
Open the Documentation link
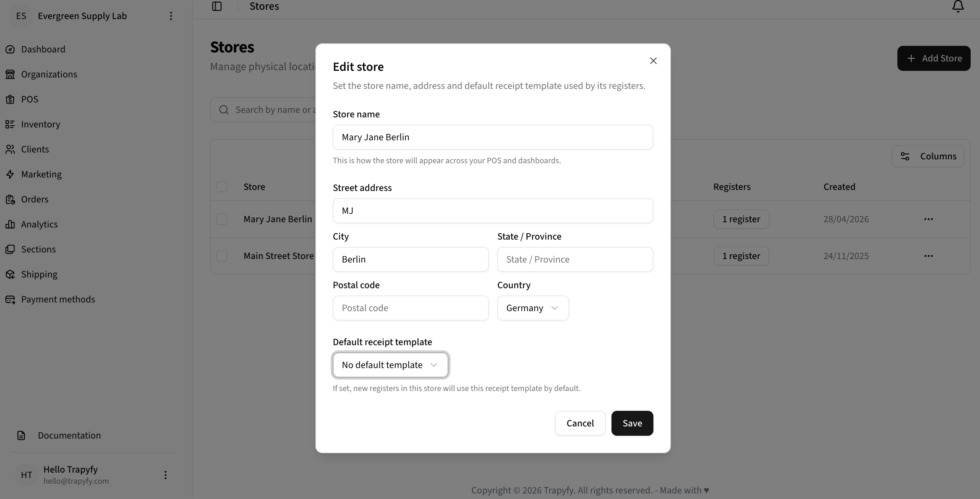click(69, 435)
